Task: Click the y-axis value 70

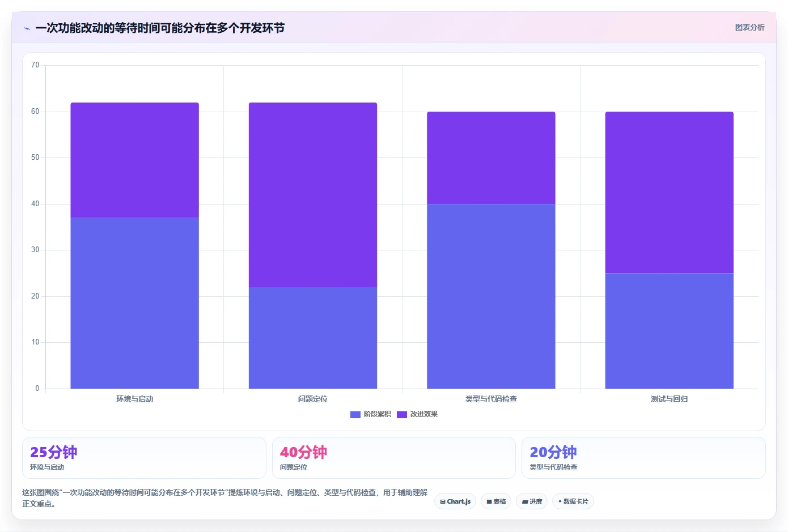Action: click(x=35, y=65)
